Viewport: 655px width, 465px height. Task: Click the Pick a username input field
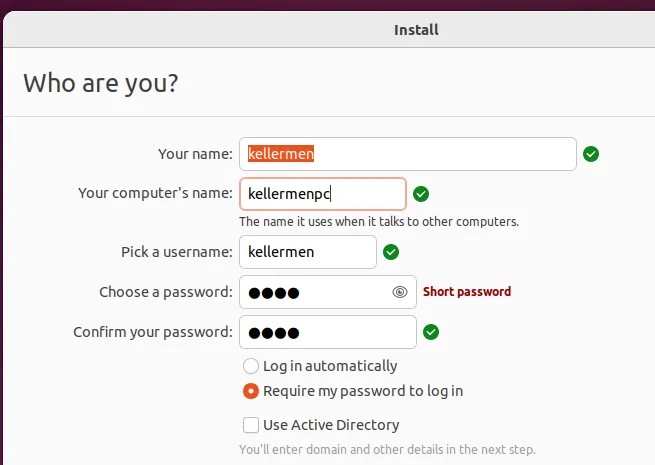308,252
